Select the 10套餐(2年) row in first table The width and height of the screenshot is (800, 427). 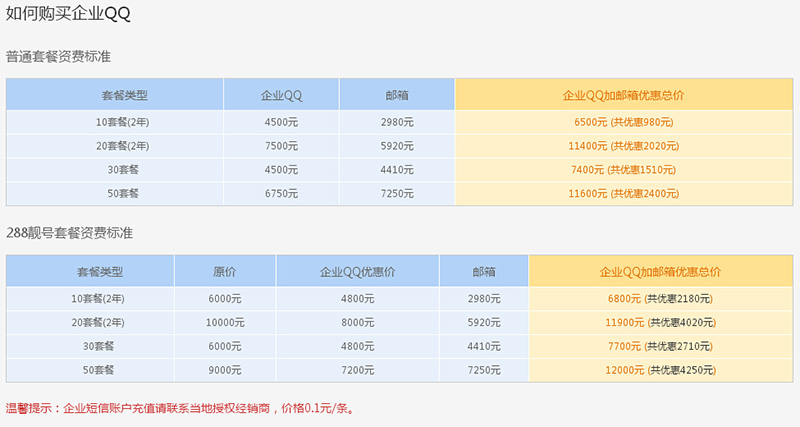[399, 122]
